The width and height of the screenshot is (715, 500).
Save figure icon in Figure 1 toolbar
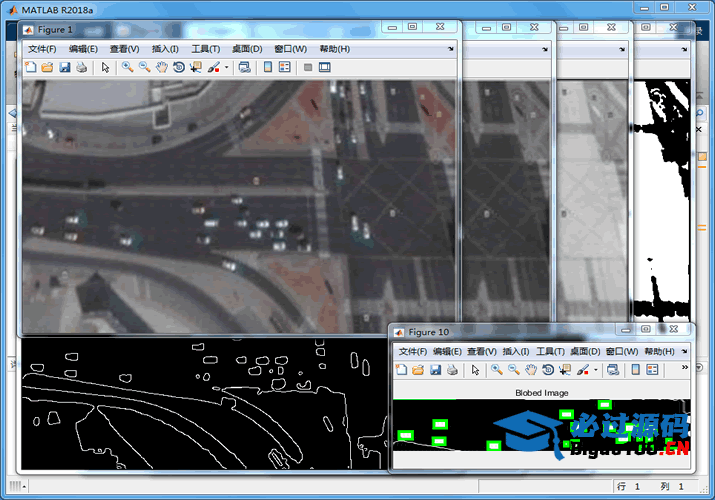(x=64, y=67)
